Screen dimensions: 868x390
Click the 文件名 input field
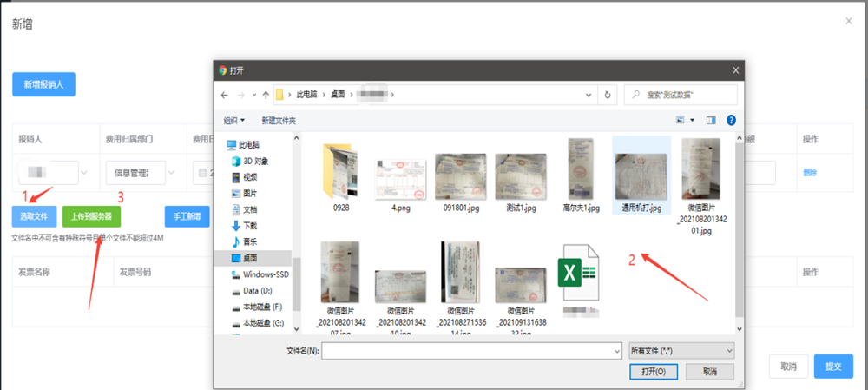469,350
